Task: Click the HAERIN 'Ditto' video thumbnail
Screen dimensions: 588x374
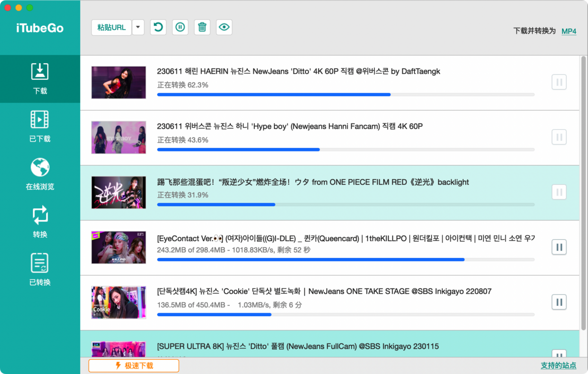Action: pyautogui.click(x=119, y=82)
